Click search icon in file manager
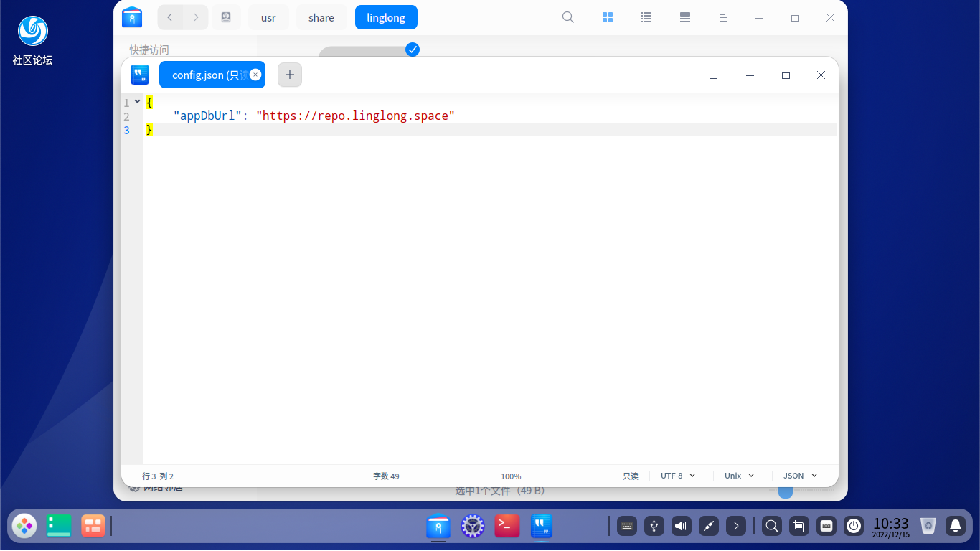 coord(567,17)
